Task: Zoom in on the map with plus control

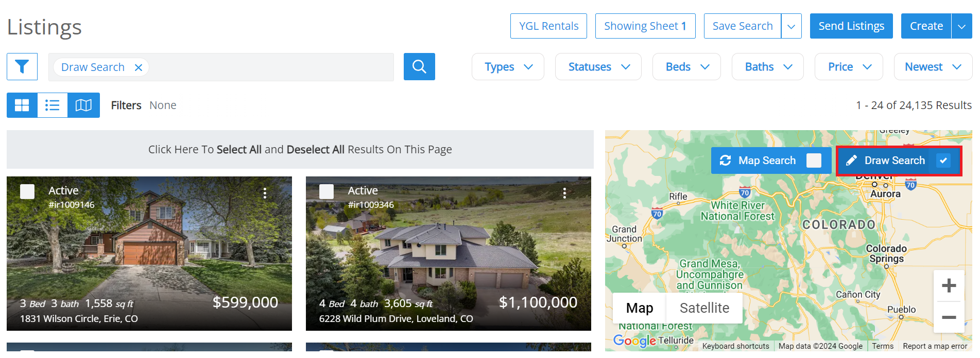Action: click(949, 285)
